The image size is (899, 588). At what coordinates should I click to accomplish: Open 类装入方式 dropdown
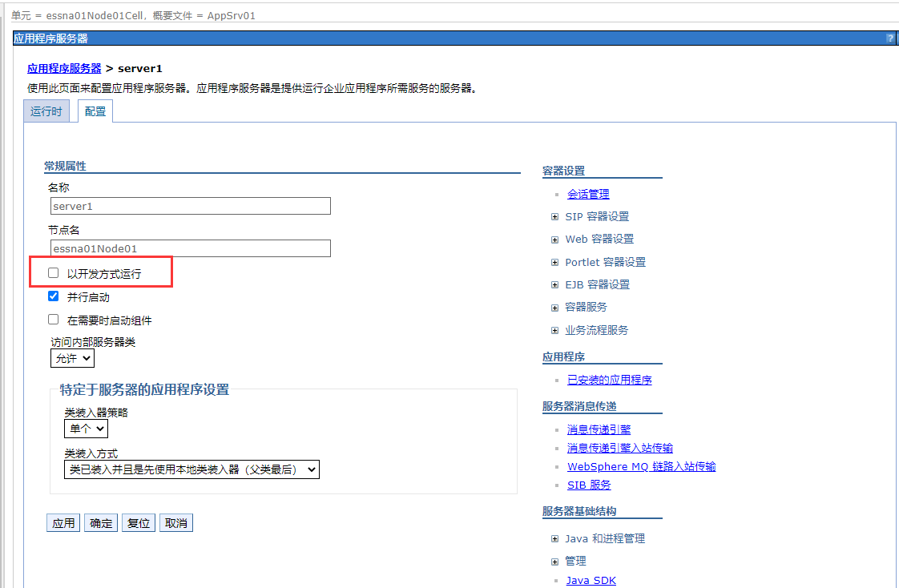(191, 469)
